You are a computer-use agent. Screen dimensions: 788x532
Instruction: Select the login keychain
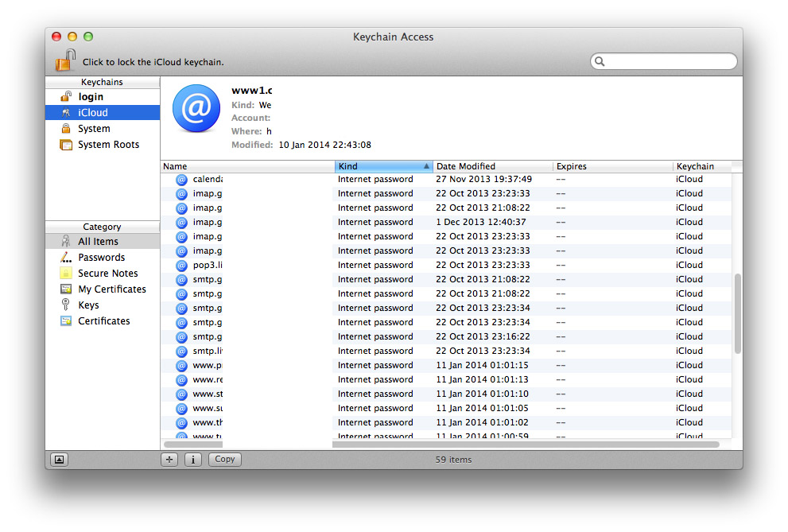pyautogui.click(x=103, y=96)
